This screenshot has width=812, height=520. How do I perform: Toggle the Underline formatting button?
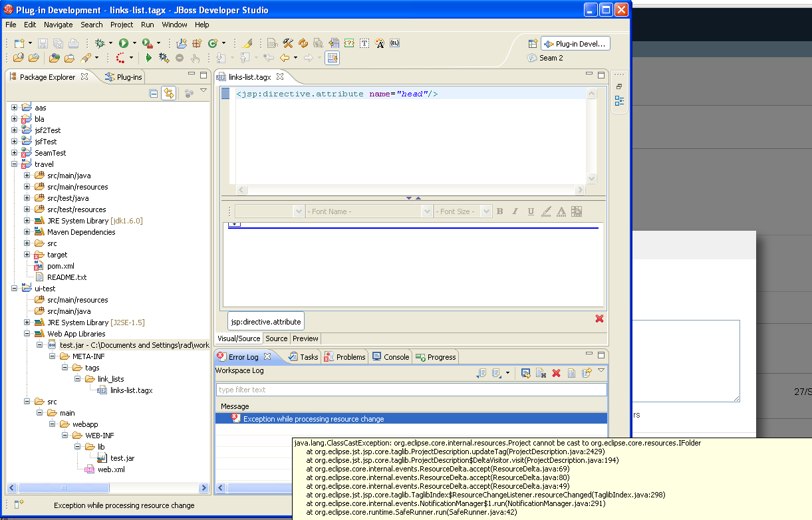[531, 211]
